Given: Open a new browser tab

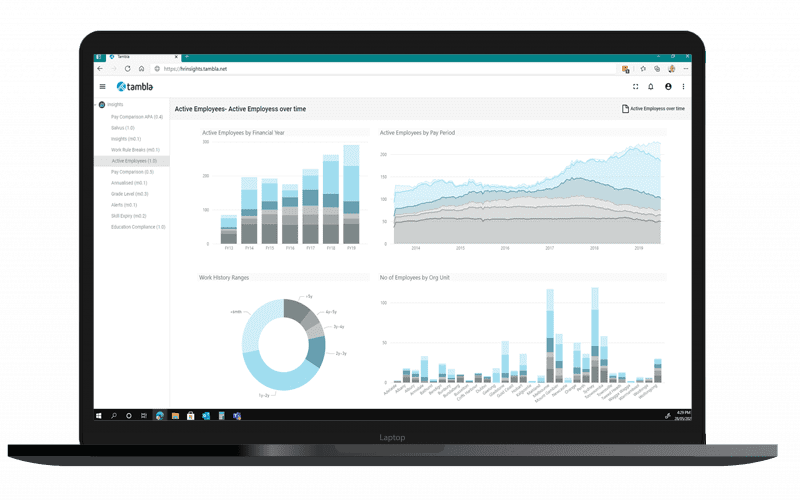Looking at the screenshot, I should tap(187, 57).
